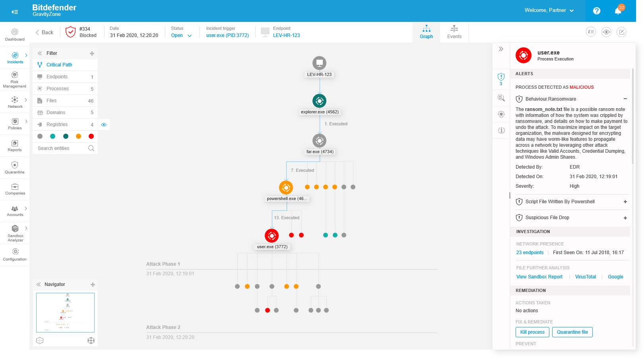Click the explorer.exe teal node
This screenshot has width=644, height=358.
point(319,101)
